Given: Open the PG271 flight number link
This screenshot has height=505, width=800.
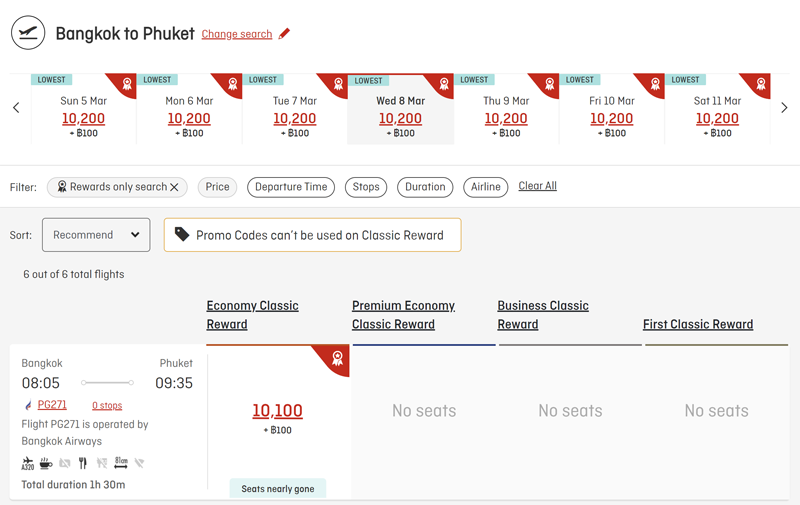Looking at the screenshot, I should [52, 405].
